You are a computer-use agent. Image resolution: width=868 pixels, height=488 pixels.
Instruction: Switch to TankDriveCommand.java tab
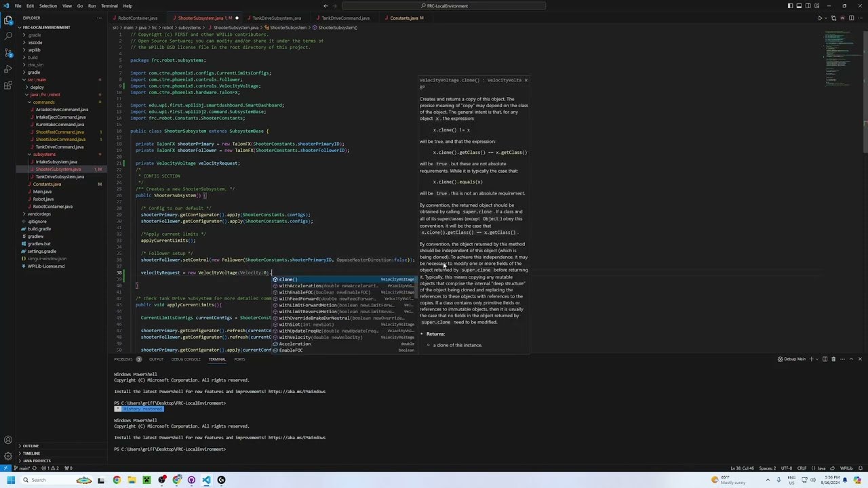coord(345,18)
